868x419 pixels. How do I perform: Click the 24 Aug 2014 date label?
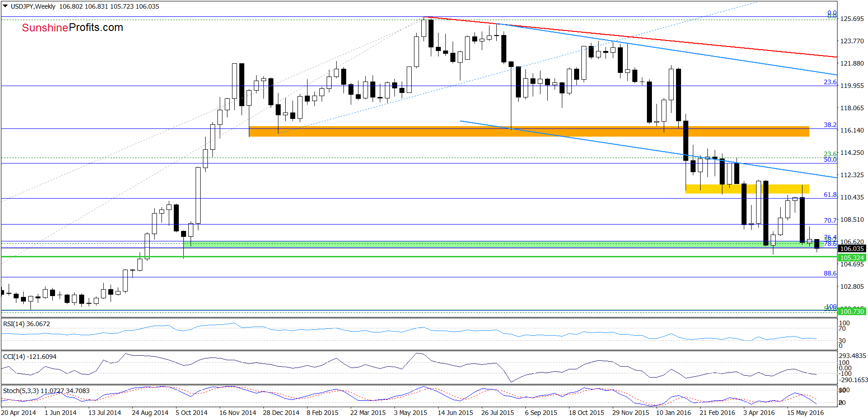[150, 413]
